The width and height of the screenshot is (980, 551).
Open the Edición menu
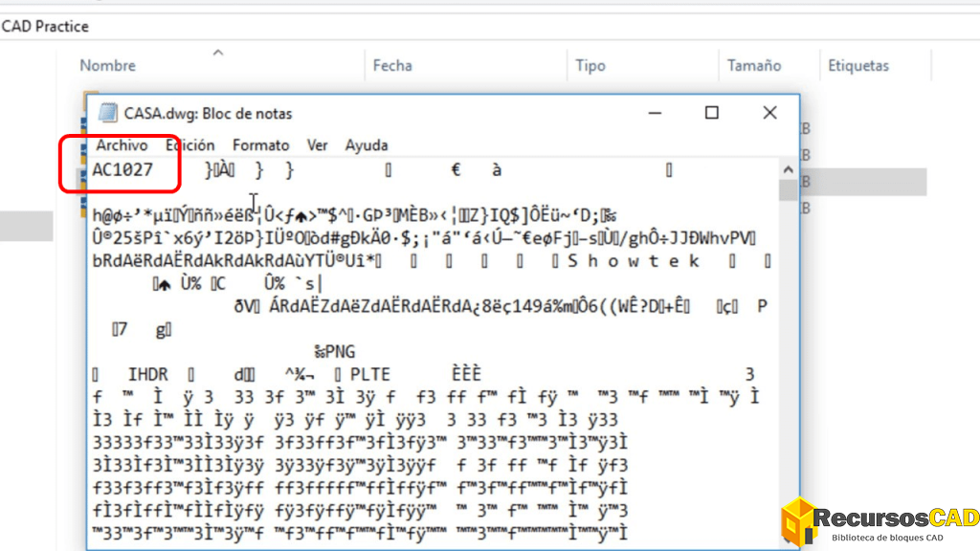190,145
